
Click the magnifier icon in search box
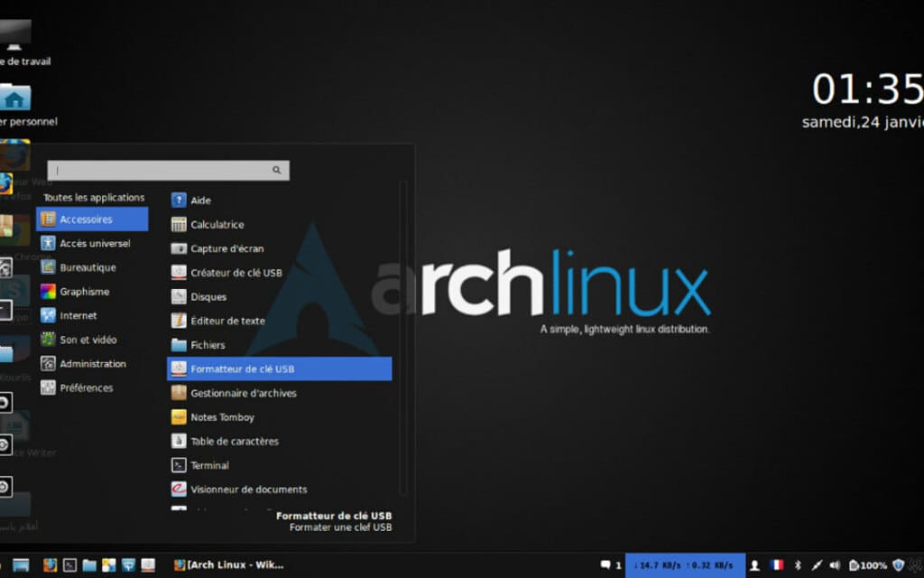pyautogui.click(x=276, y=171)
